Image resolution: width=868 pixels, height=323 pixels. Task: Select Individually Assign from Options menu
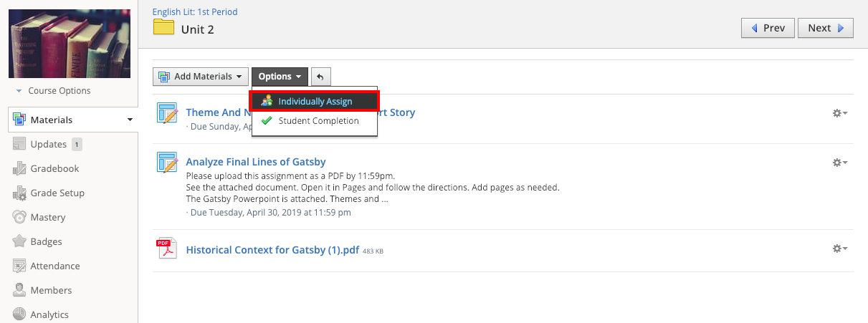click(315, 102)
